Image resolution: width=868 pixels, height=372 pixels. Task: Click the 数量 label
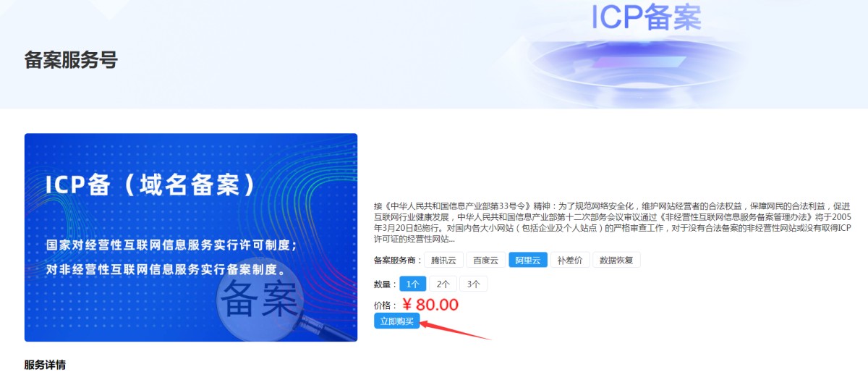click(x=385, y=284)
